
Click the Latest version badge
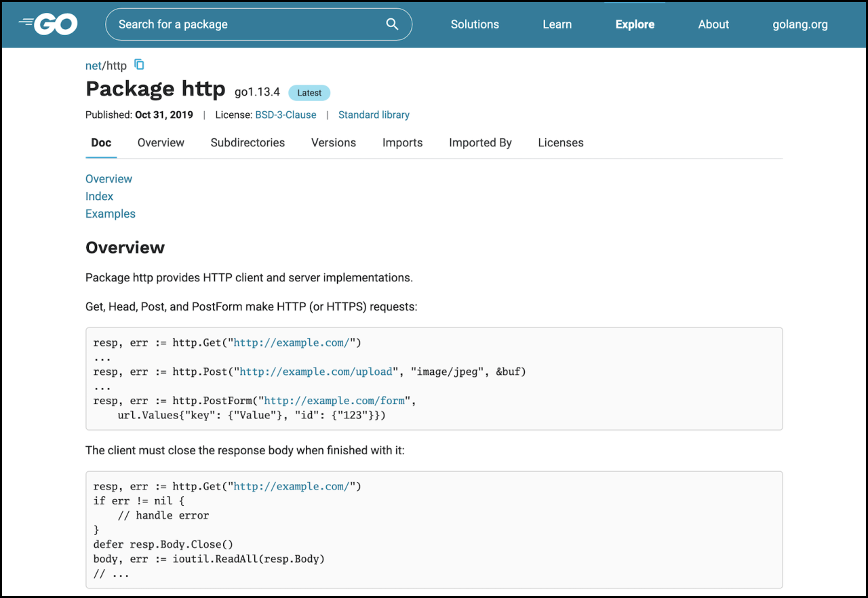point(309,93)
